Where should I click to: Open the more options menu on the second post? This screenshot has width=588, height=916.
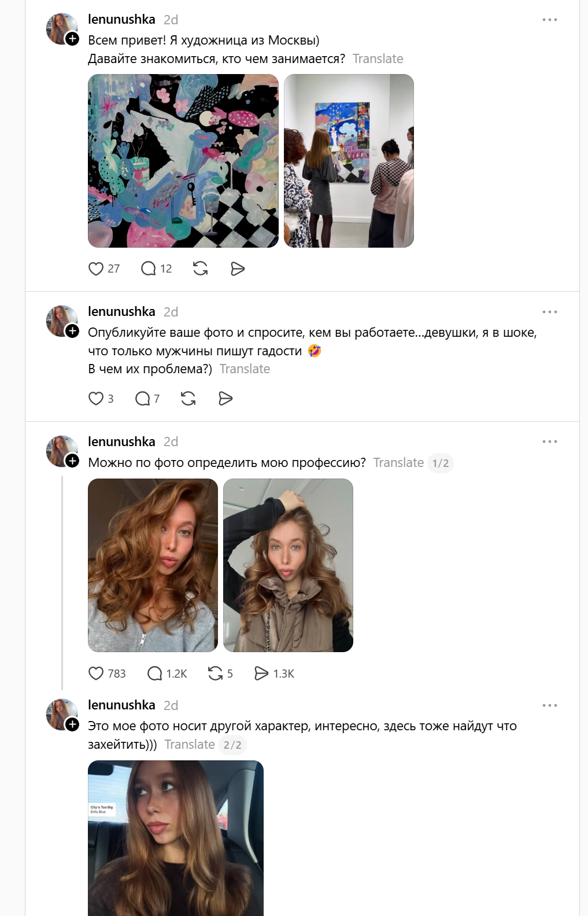[x=549, y=312]
